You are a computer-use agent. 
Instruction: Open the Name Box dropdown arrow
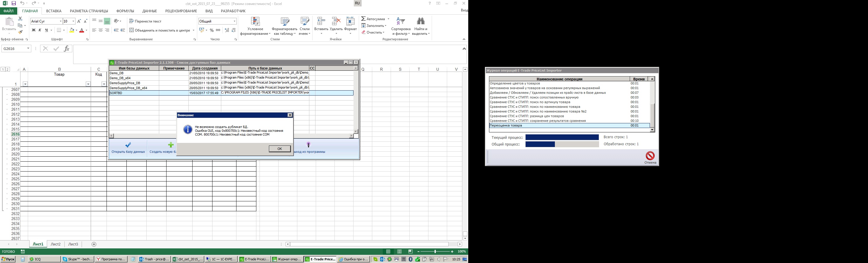(x=28, y=49)
